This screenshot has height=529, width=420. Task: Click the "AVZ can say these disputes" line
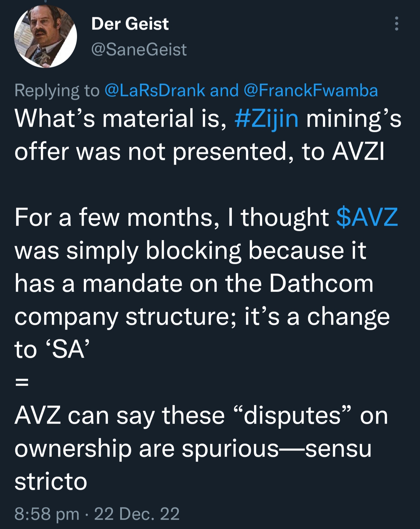201,416
